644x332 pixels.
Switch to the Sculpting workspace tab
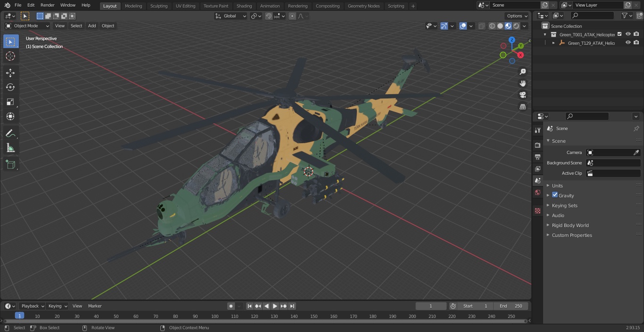pyautogui.click(x=159, y=6)
